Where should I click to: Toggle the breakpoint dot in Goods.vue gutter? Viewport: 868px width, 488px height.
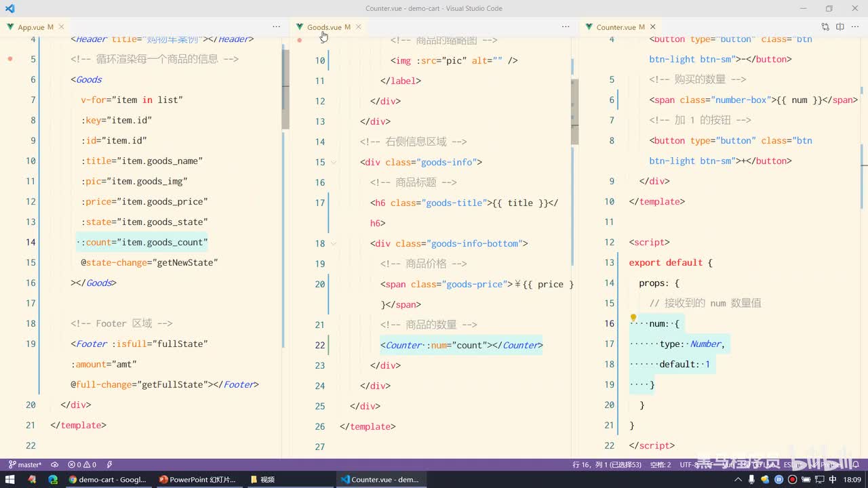pos(300,40)
